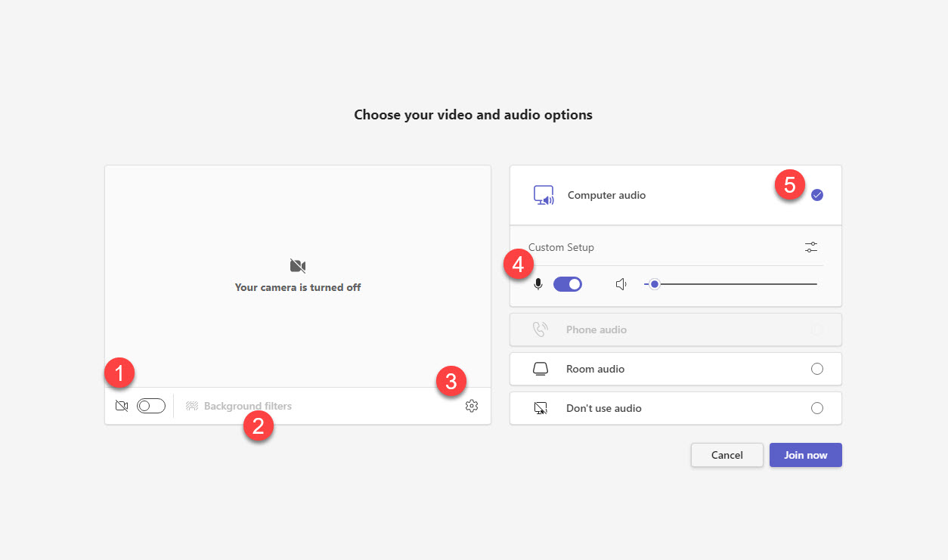Screen dimensions: 948x560
Task: Click the speaker volume icon
Action: click(621, 284)
